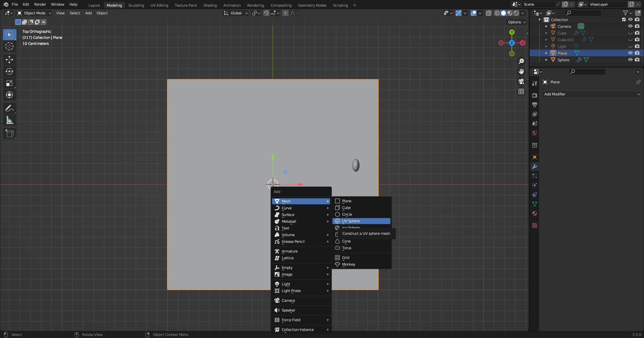The width and height of the screenshot is (644, 338).
Task: Disable Sphere in renders camera icon
Action: pos(637,60)
